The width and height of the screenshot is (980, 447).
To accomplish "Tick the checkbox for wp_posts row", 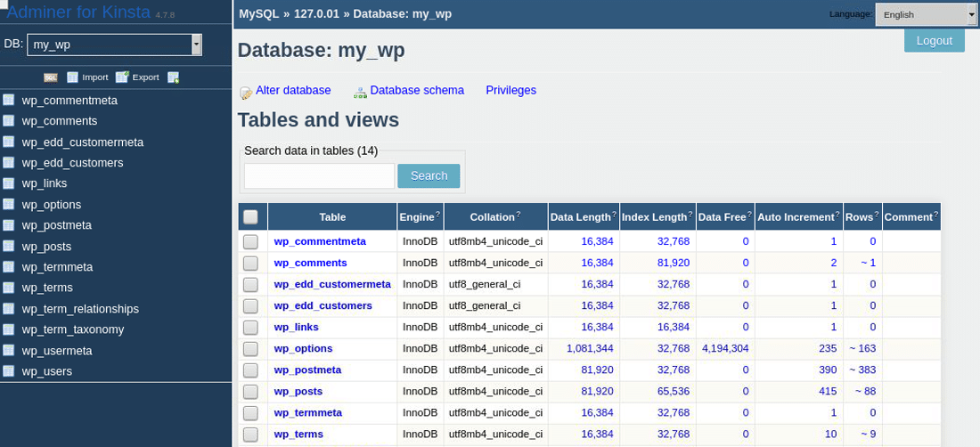I will [x=250, y=391].
